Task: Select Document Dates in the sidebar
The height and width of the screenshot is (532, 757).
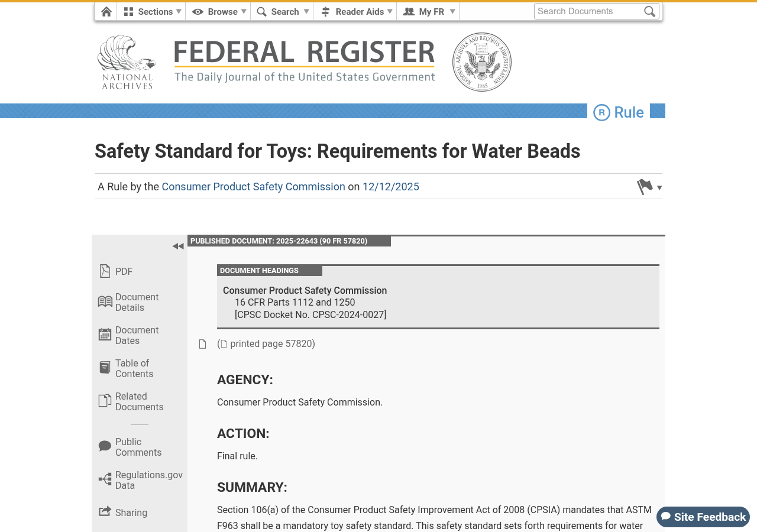Action: 137,335
